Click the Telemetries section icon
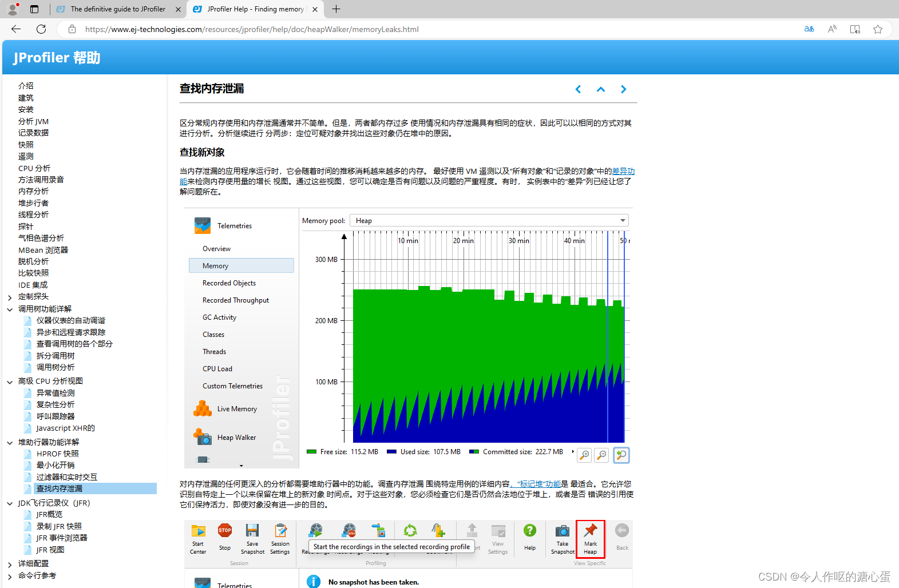Image resolution: width=899 pixels, height=588 pixels. [x=203, y=225]
